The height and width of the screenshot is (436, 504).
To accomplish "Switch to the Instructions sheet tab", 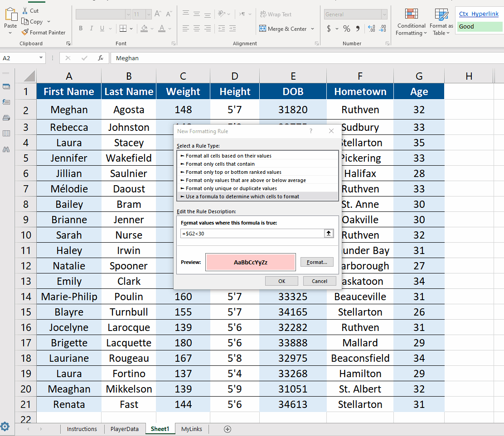I will pyautogui.click(x=82, y=429).
